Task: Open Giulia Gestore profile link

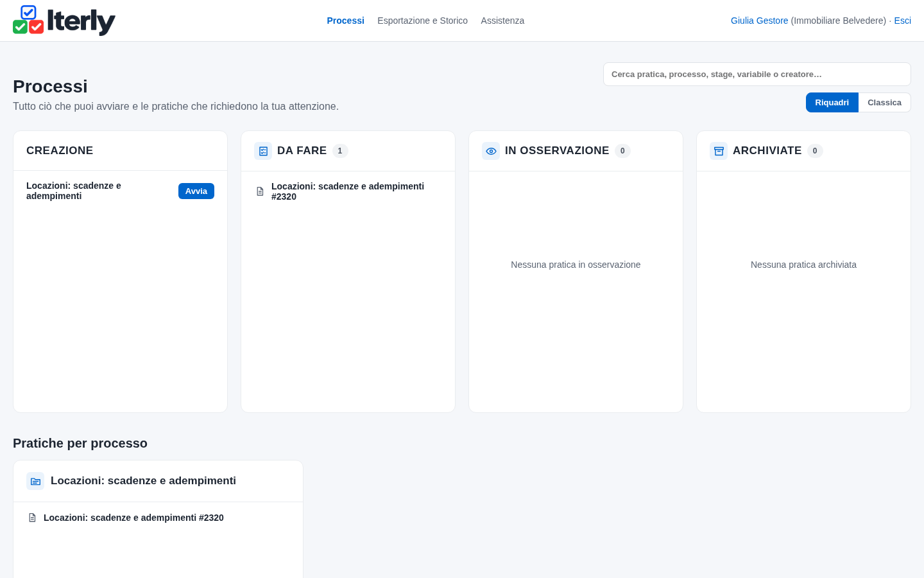Action: pos(759,21)
